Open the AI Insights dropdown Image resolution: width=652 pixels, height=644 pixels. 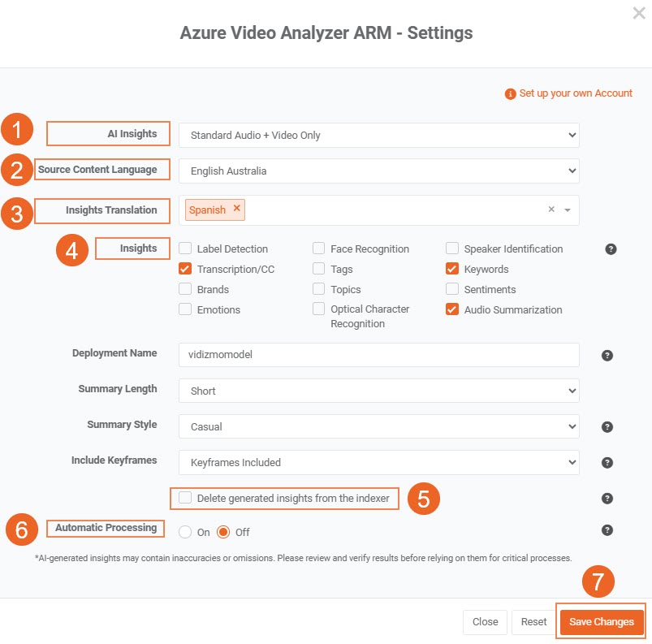pos(378,135)
